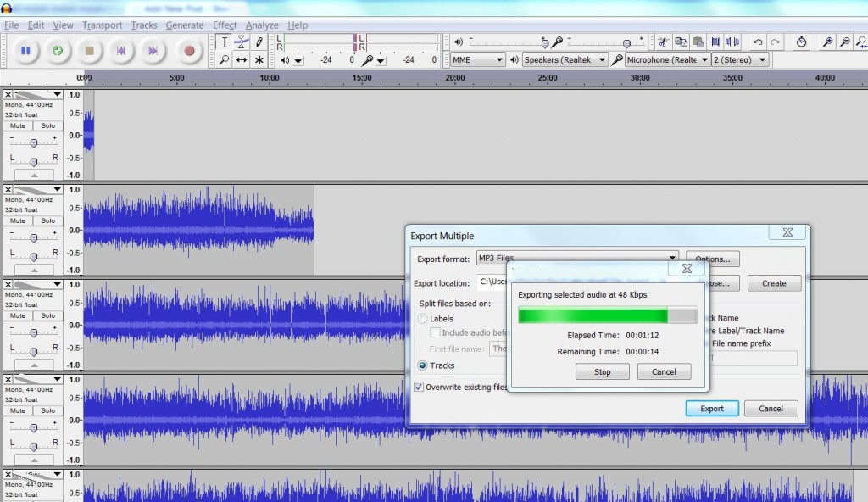The image size is (868, 502).
Task: Select the Zoom magnifier tool
Action: tap(224, 60)
